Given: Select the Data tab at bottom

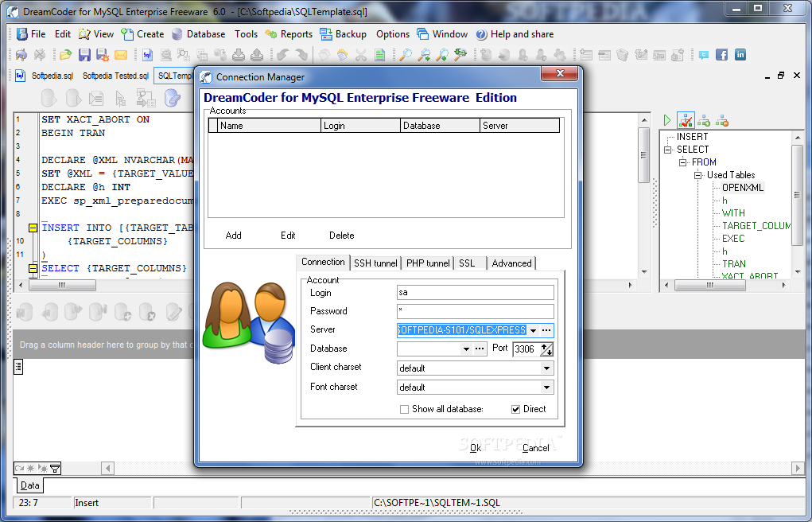Looking at the screenshot, I should [x=29, y=485].
